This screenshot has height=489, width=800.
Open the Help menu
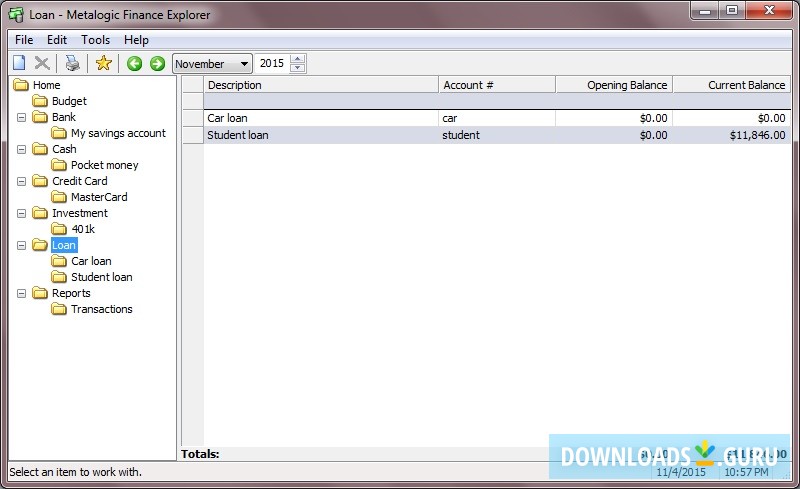coord(136,40)
